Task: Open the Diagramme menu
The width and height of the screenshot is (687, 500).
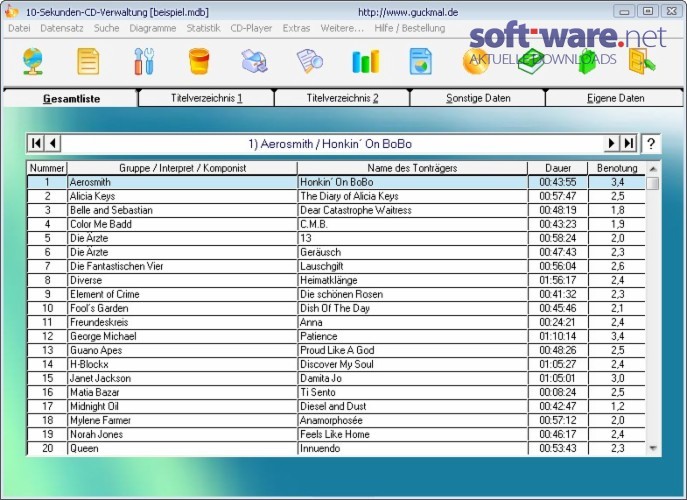Action: pyautogui.click(x=152, y=28)
